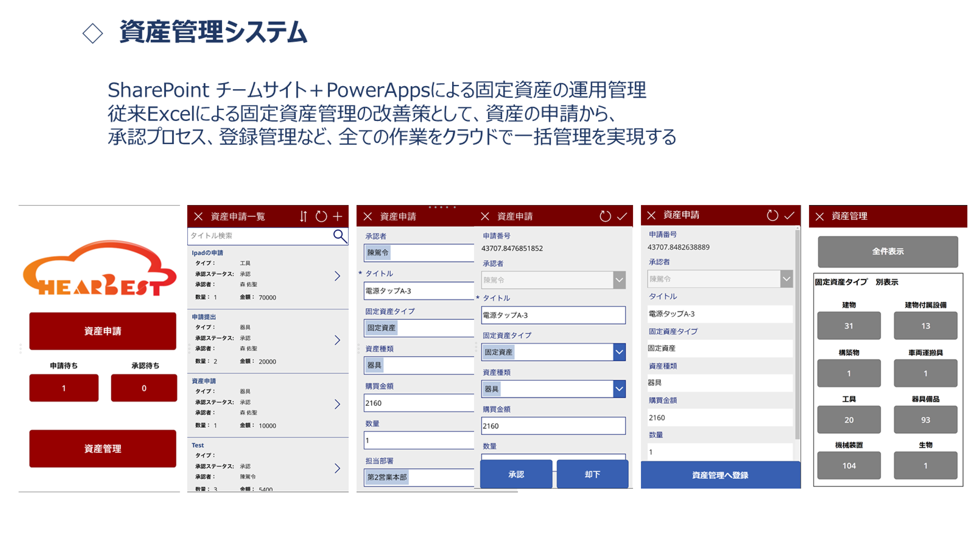Click 固定資産タイプ 別表示 heading
The height and width of the screenshot is (544, 980).
click(857, 282)
